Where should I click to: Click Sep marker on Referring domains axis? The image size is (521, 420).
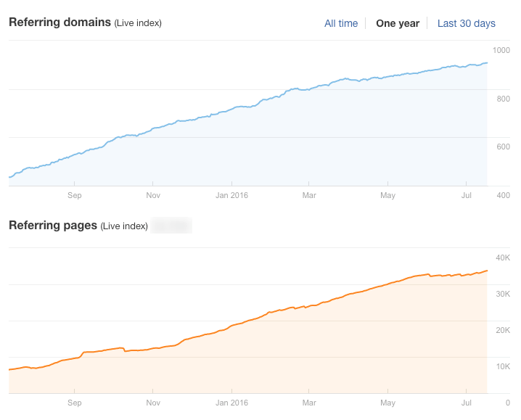point(74,195)
